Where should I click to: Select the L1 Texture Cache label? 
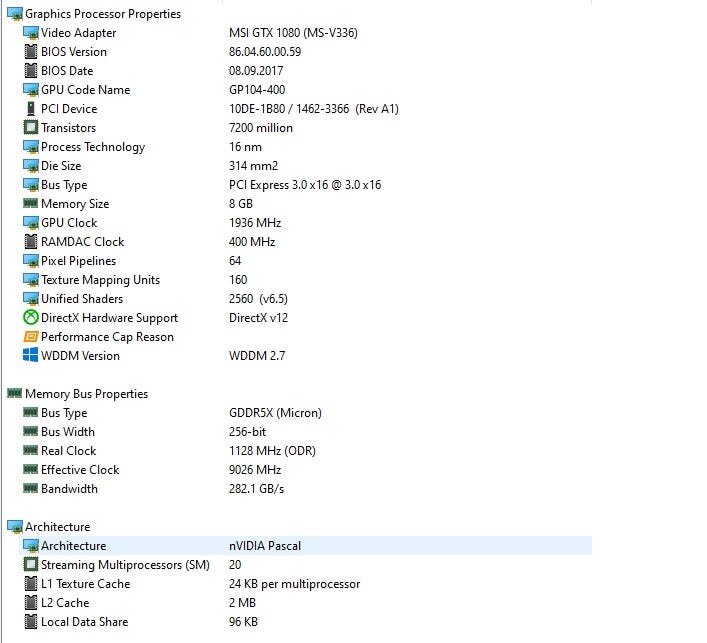tap(86, 584)
